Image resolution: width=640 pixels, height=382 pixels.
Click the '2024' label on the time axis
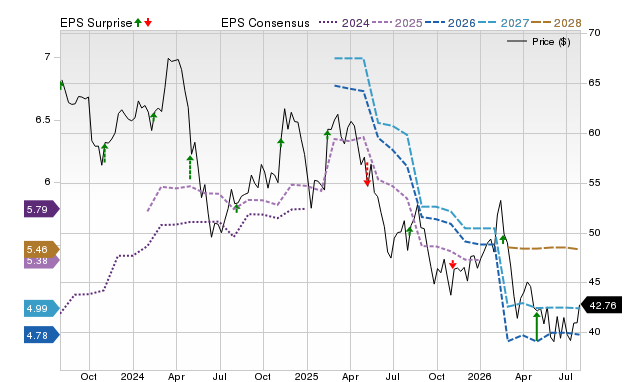(133, 376)
